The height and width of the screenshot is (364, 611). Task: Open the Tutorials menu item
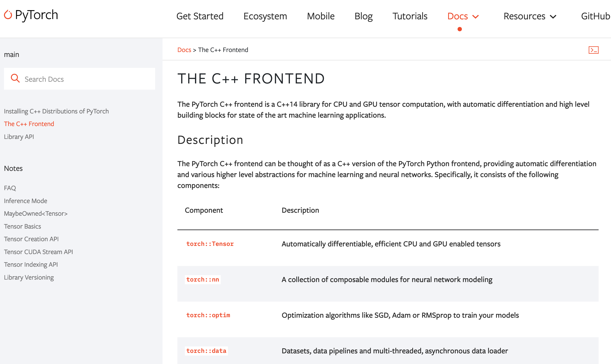tap(410, 16)
